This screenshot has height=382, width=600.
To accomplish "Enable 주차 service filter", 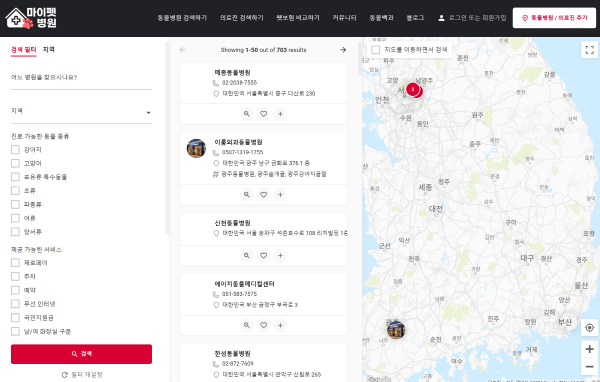I will click(15, 276).
